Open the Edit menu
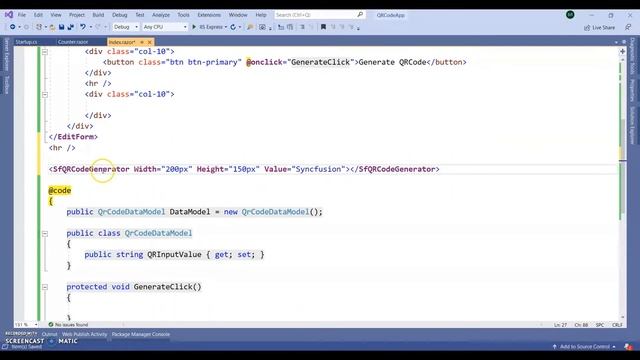 [x=38, y=15]
